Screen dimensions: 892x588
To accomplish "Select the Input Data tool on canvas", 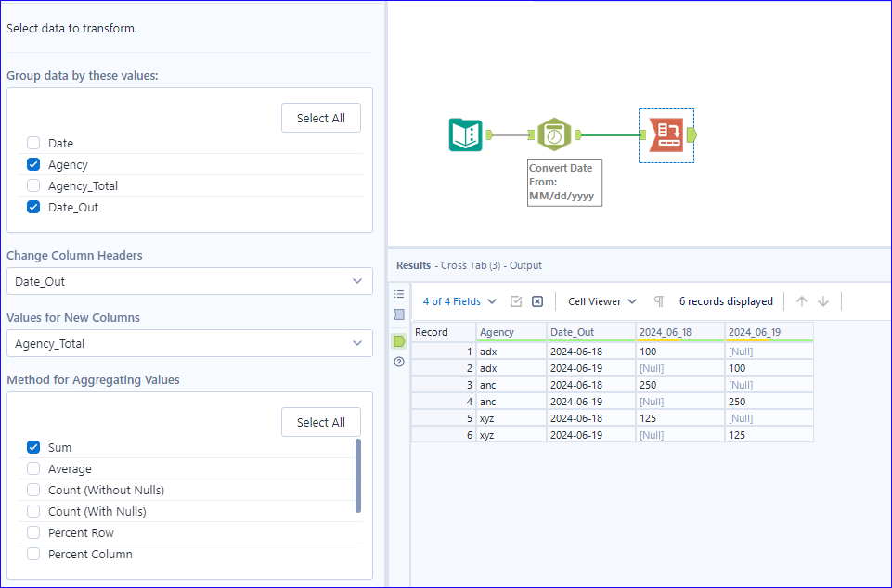I will (x=465, y=134).
